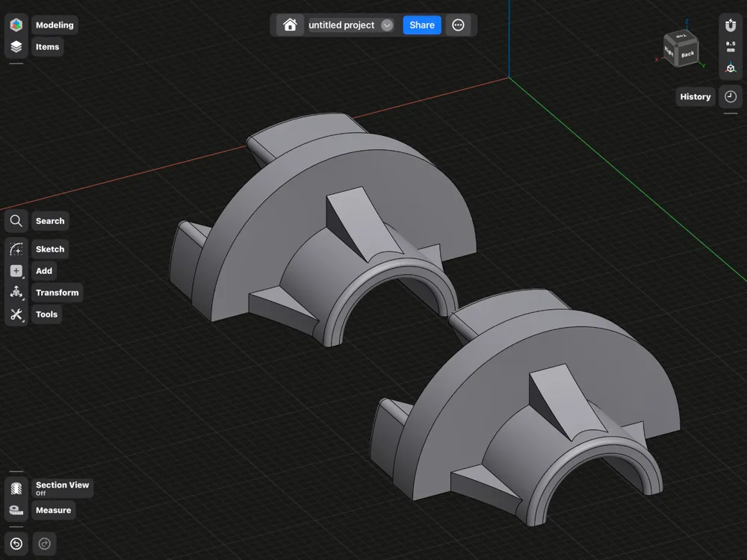The width and height of the screenshot is (747, 560).
Task: Select the Transform tool icon
Action: click(16, 293)
